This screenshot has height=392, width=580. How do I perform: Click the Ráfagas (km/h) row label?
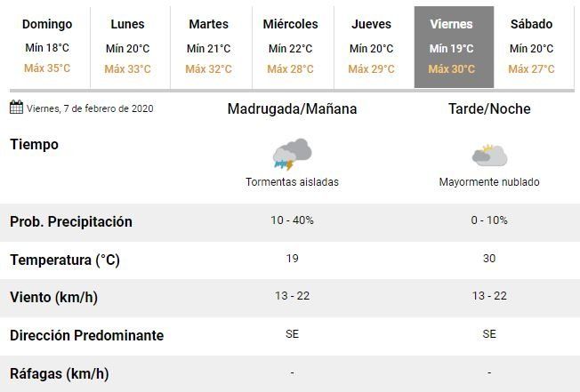(x=59, y=373)
